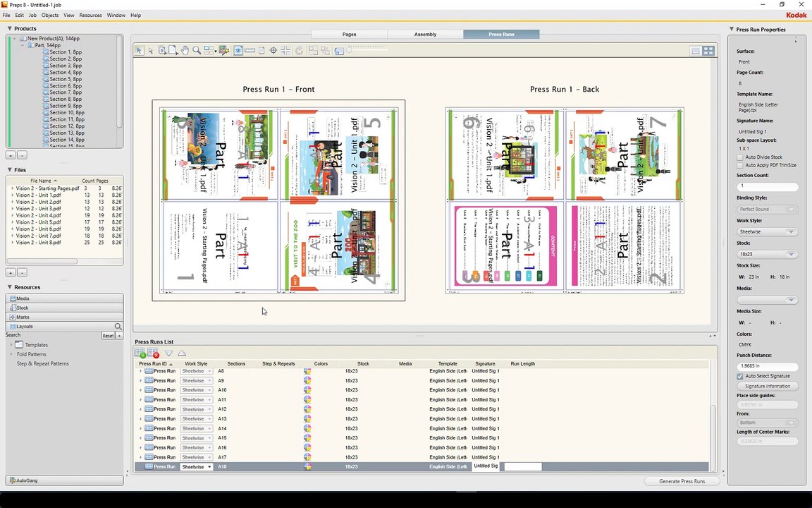Image resolution: width=812 pixels, height=508 pixels.
Task: Collapse the Products panel triangle
Action: [9, 28]
